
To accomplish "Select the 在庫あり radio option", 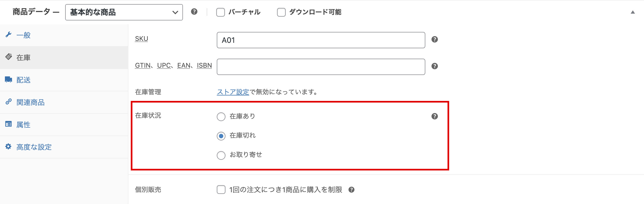I will (221, 117).
